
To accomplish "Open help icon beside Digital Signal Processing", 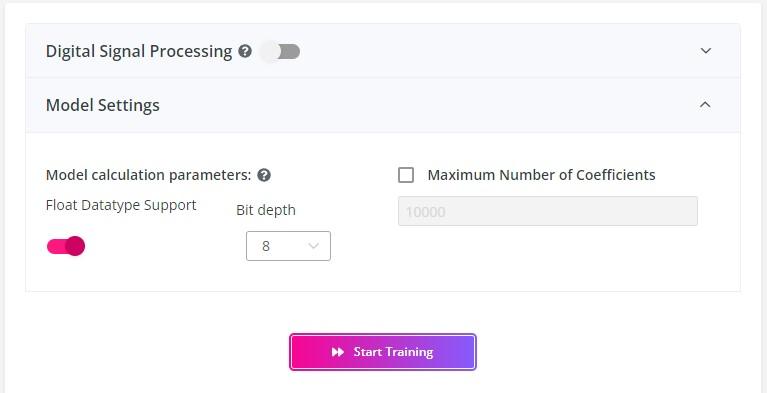I will (x=245, y=51).
